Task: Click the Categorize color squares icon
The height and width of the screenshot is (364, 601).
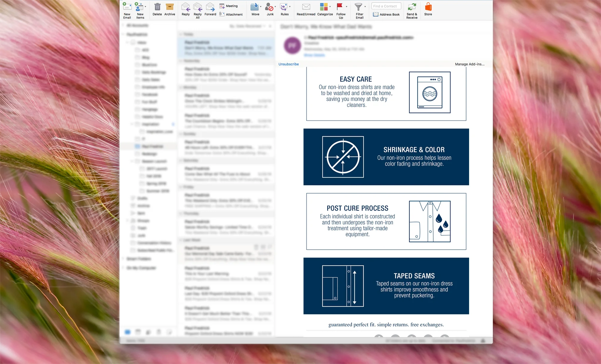Action: point(324,7)
